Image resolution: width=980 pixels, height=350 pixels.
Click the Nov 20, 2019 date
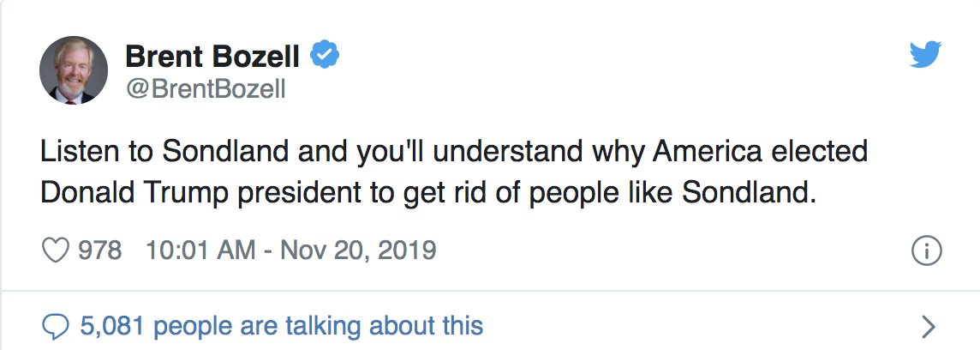coord(358,251)
